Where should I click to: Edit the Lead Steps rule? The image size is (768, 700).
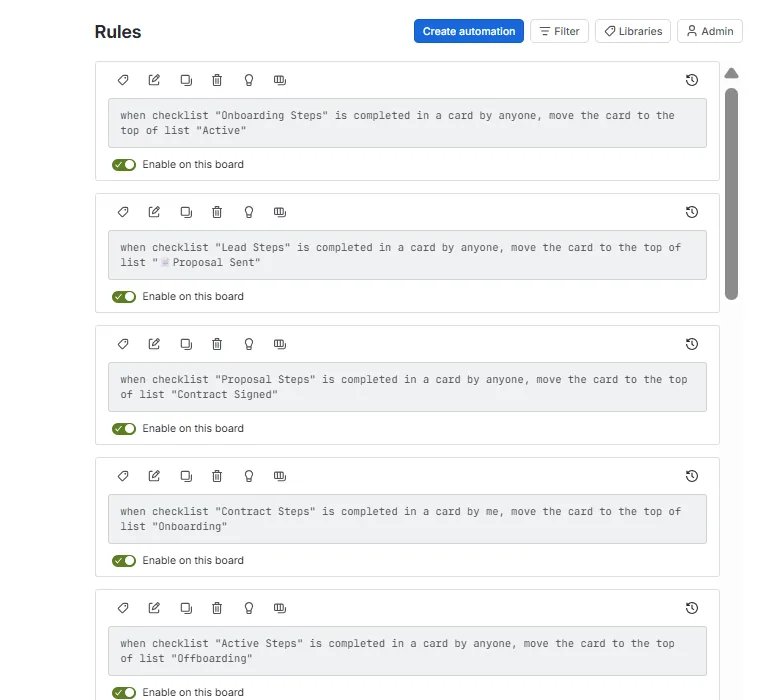pos(154,212)
